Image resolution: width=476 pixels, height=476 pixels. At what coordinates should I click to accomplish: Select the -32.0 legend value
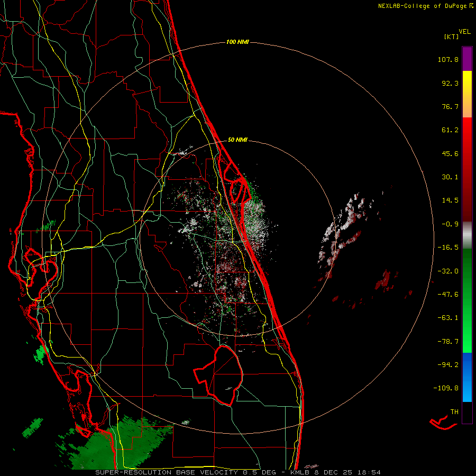[x=448, y=271]
